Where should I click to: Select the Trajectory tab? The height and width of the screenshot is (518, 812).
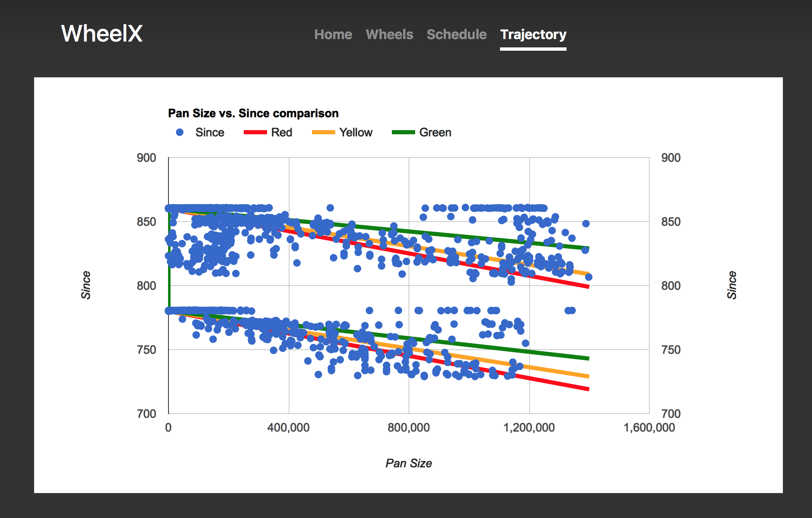[x=533, y=35]
